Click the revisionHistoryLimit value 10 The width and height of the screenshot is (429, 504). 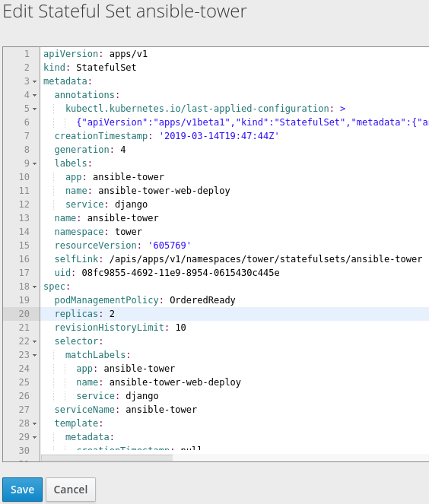tap(181, 328)
